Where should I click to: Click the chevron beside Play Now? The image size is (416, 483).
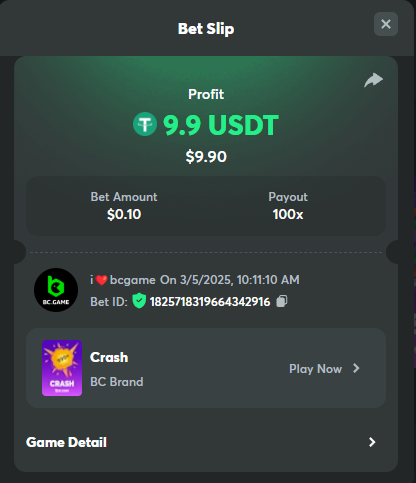pyautogui.click(x=356, y=368)
